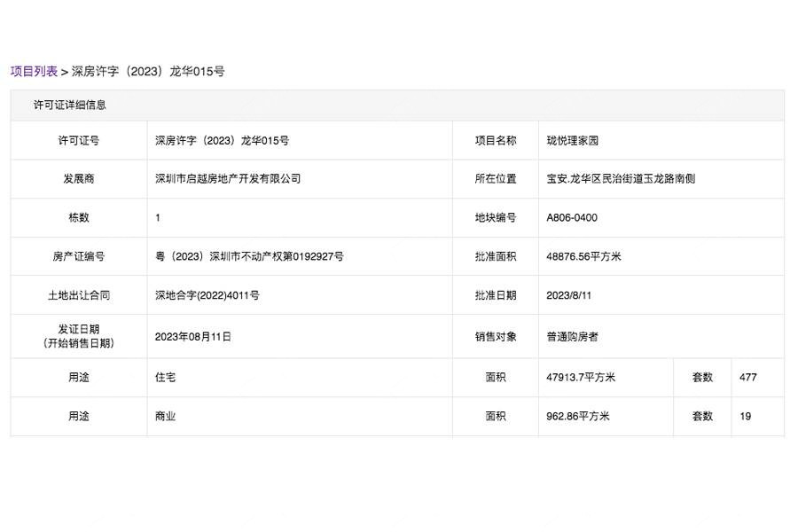Select parcel number A806-0400
798x532 pixels.
(x=572, y=217)
